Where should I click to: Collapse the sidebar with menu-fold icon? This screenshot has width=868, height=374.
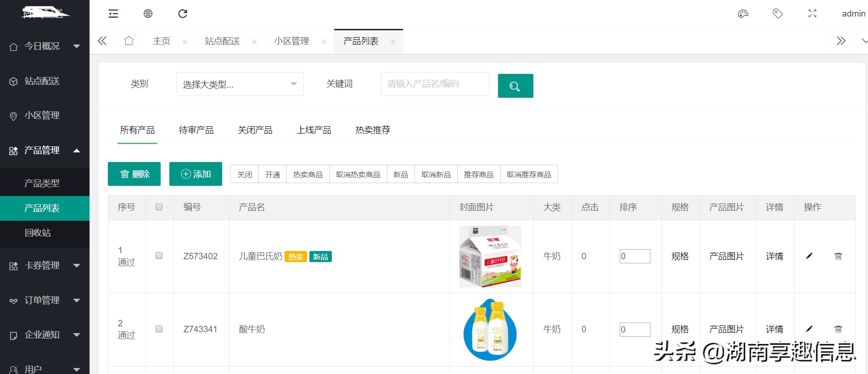click(x=113, y=14)
